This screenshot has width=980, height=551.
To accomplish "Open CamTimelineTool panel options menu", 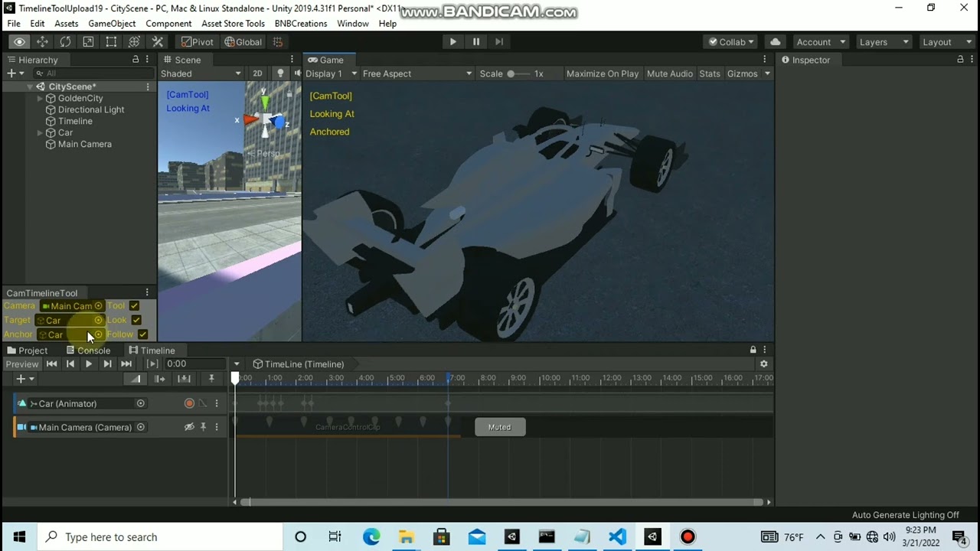I will [x=147, y=292].
